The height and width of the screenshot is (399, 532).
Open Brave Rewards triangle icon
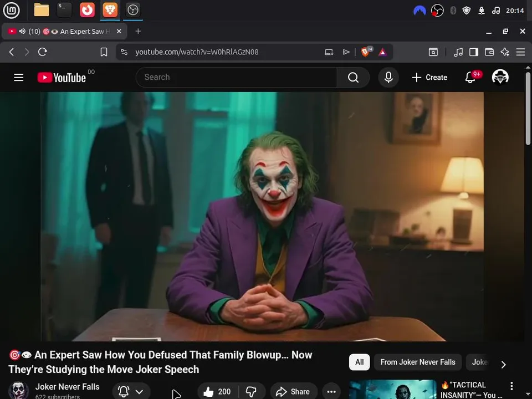pyautogui.click(x=382, y=52)
